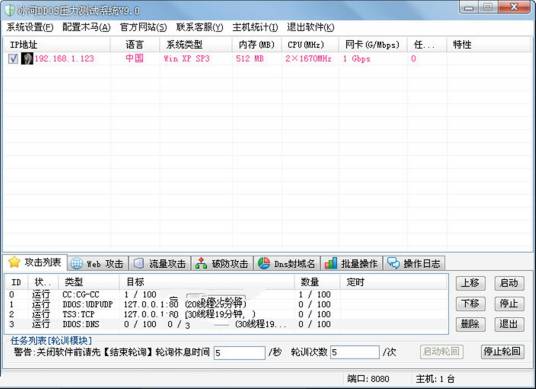Screen dimensions: 536x389
Task: Click the 启动 button
Action: pos(509,283)
